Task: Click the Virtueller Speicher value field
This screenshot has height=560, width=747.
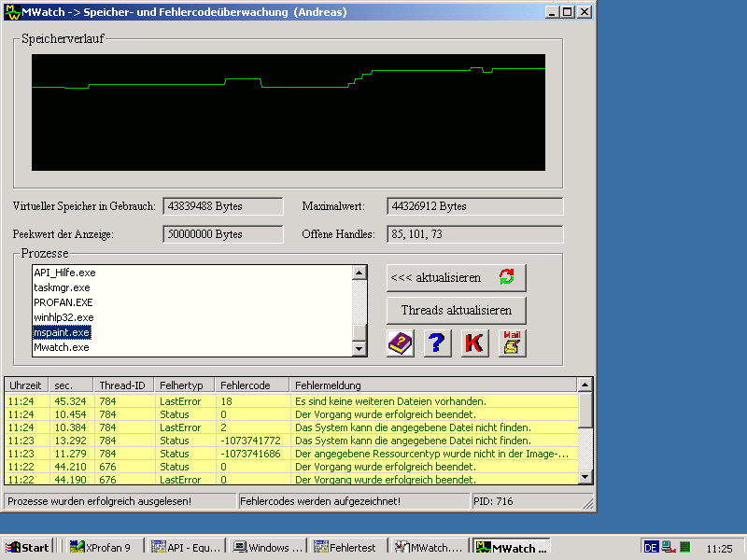Action: pos(223,206)
